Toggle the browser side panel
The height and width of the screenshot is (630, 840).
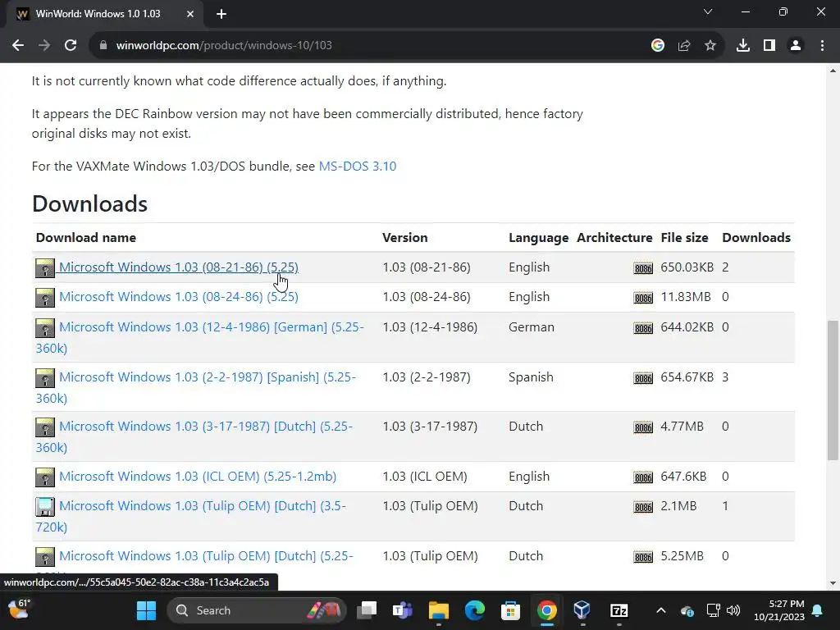(769, 46)
